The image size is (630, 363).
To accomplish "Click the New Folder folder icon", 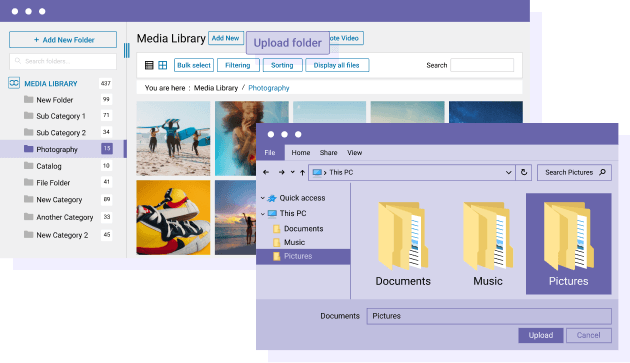I will (29, 99).
